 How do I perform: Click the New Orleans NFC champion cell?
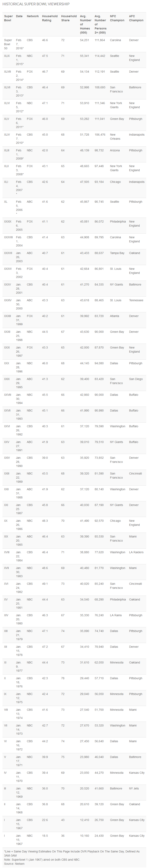(x=115, y=136)
